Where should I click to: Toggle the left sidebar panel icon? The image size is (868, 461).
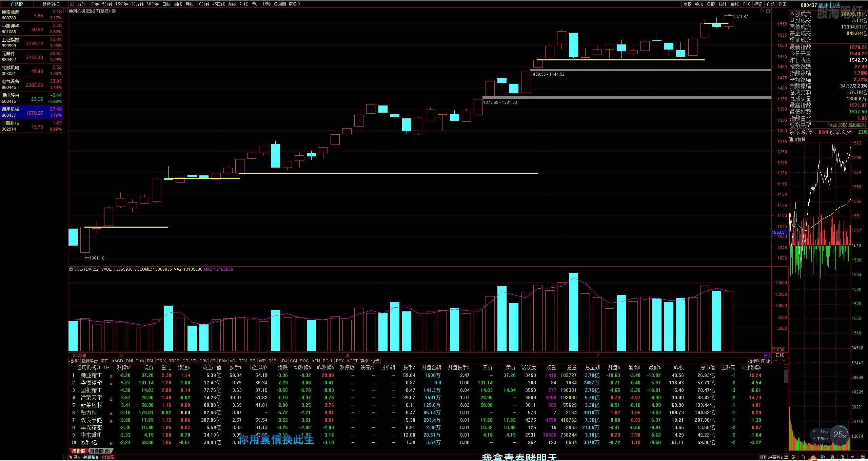[x=72, y=4]
